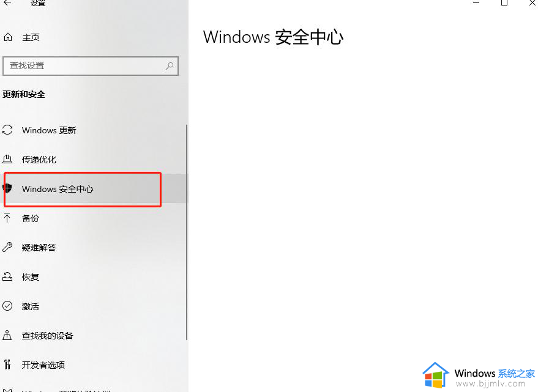538x392 pixels.
Task: Click the 开发者选项 tools icon
Action: (x=7, y=364)
